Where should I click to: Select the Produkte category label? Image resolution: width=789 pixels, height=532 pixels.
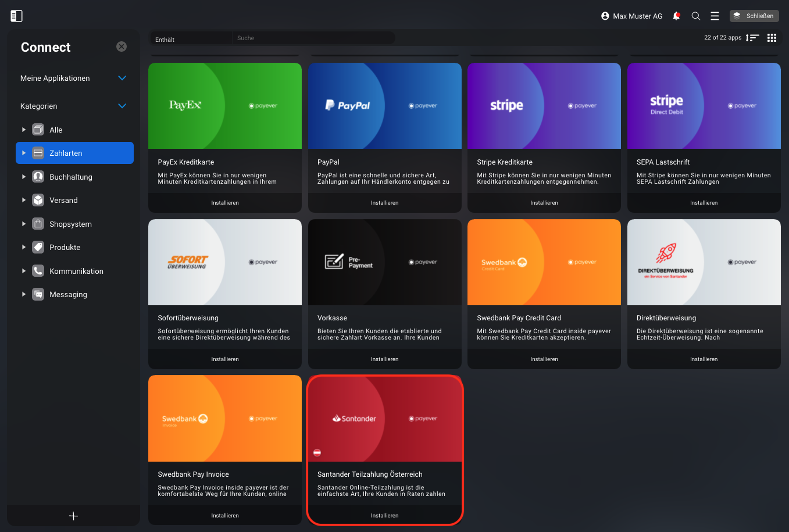point(65,247)
